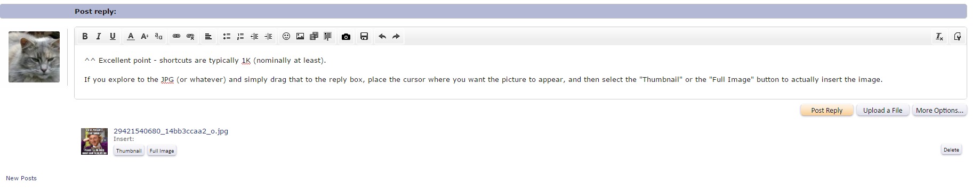Insert a link
The width and height of the screenshot is (980, 192).
[176, 36]
